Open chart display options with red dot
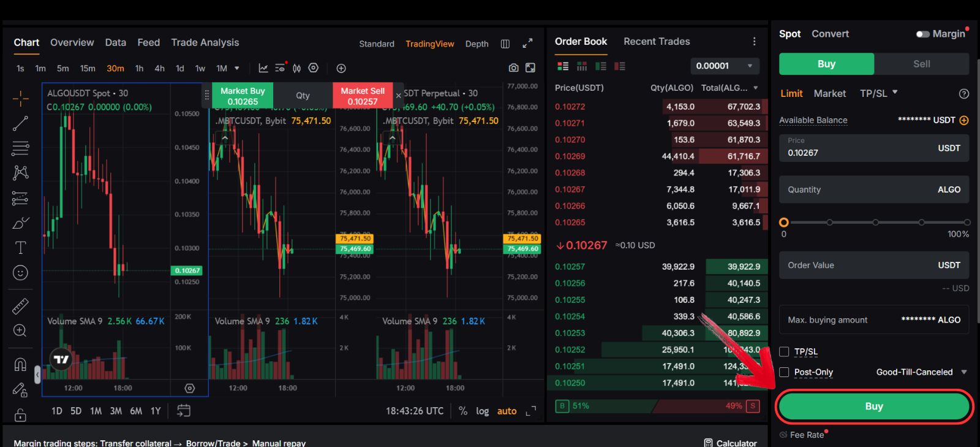 (x=280, y=67)
